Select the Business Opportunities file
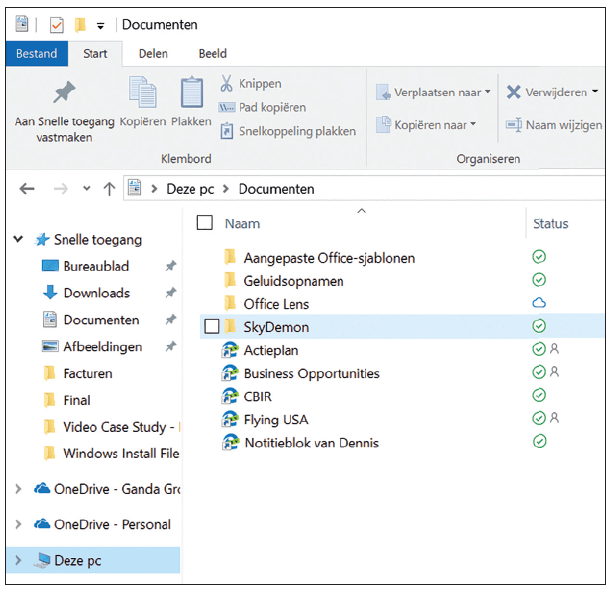This screenshot has width=613, height=592. point(312,373)
